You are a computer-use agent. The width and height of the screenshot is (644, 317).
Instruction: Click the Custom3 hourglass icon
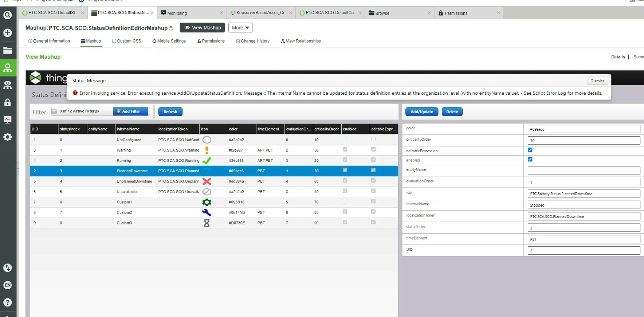click(207, 223)
